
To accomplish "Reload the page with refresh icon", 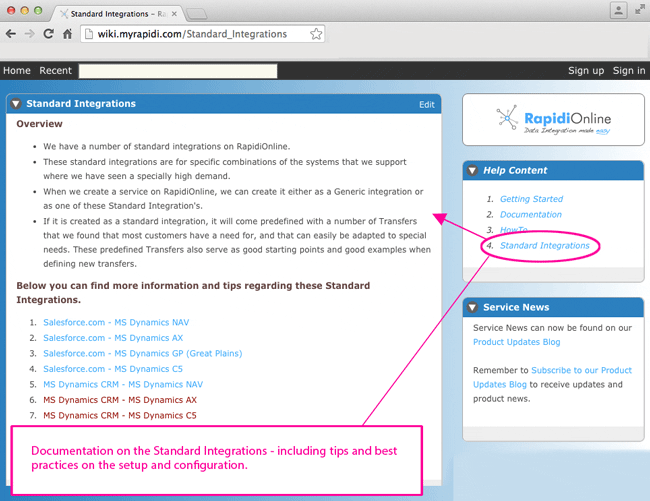I will [x=49, y=34].
